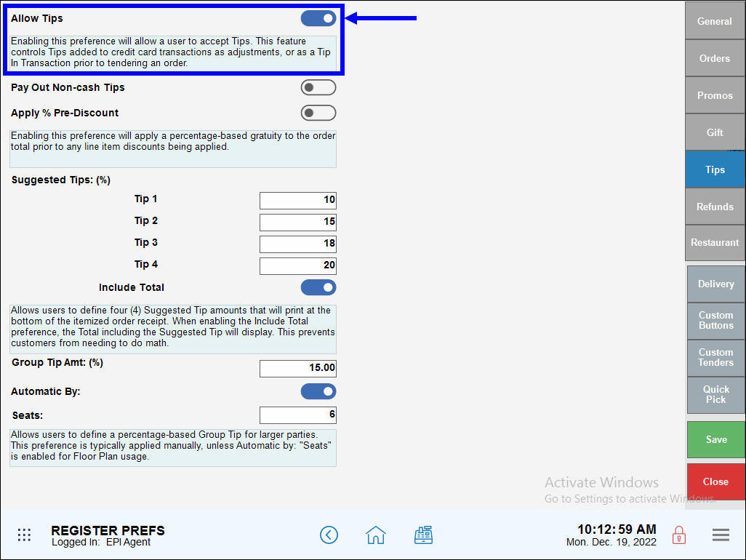Click the Tip 3 percentage input field
The width and height of the screenshot is (746, 560).
click(x=297, y=244)
